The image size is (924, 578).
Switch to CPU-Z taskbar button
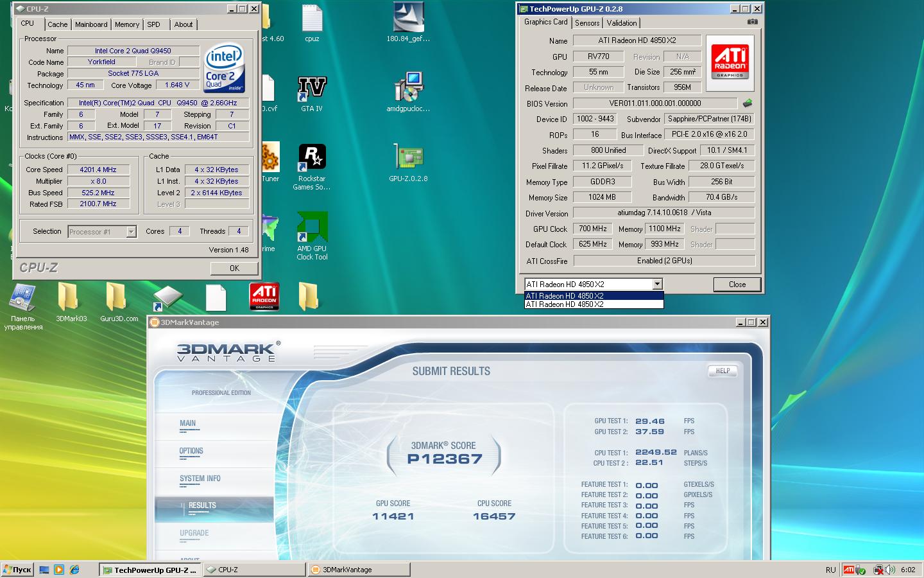coord(254,570)
